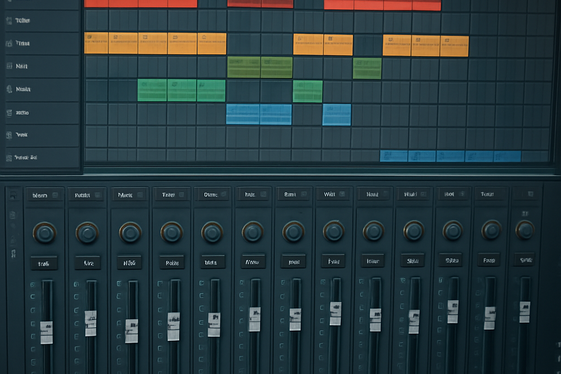Screen dimensions: 561x374
Task: Click the knob on the rightmost mixer strip
Action: [x=525, y=230]
